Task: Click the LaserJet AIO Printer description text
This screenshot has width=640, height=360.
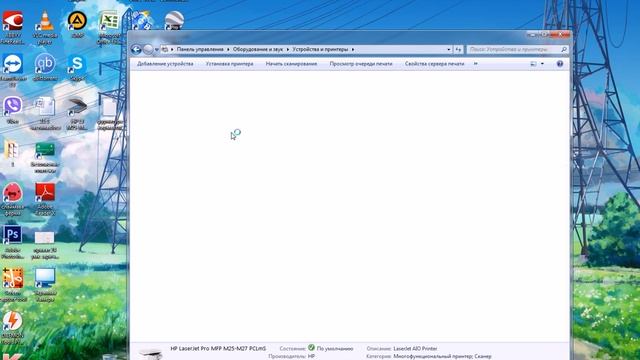Action: pyautogui.click(x=415, y=349)
